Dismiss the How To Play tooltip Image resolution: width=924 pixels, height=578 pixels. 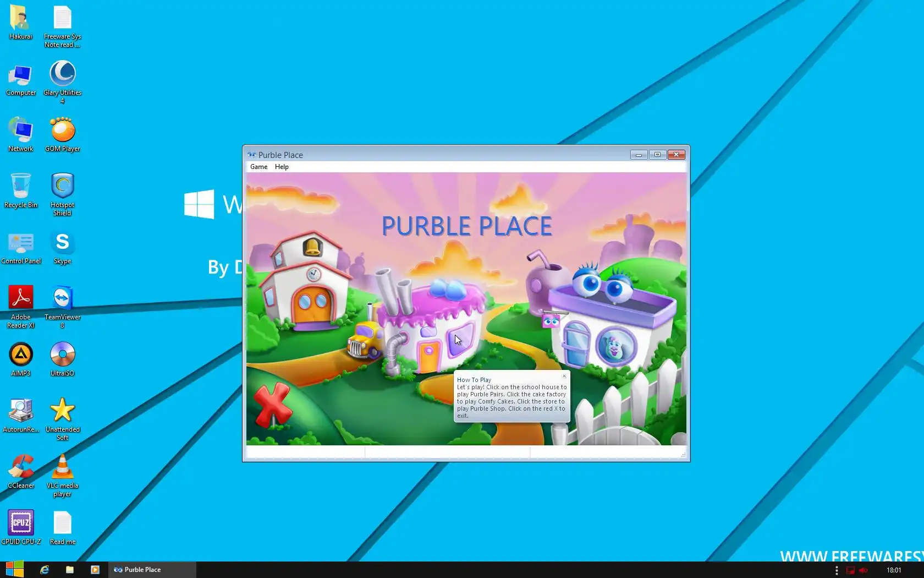pyautogui.click(x=564, y=376)
